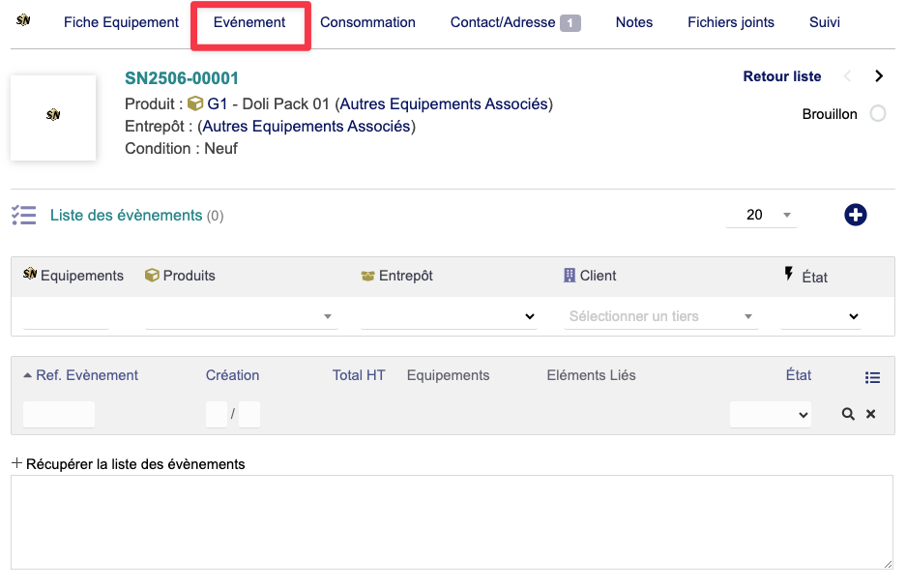Click the event list checklist icon

pos(24,215)
